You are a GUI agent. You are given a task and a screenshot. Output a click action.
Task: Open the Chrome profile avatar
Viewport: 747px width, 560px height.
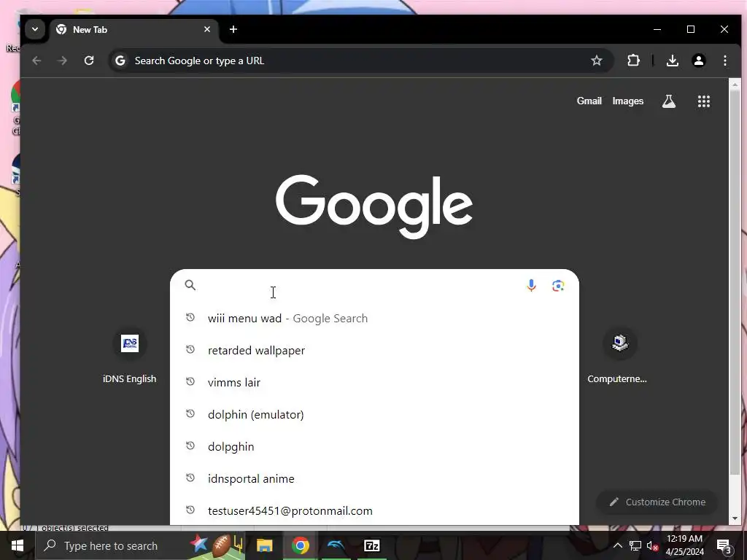698,61
